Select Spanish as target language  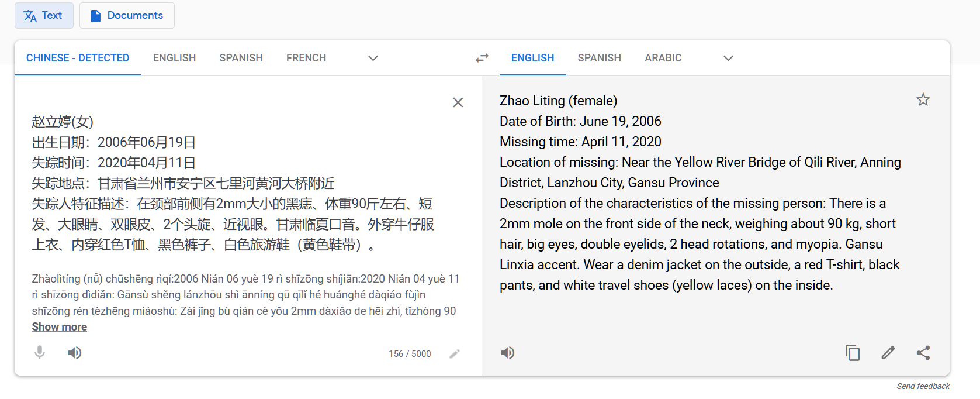coord(600,58)
